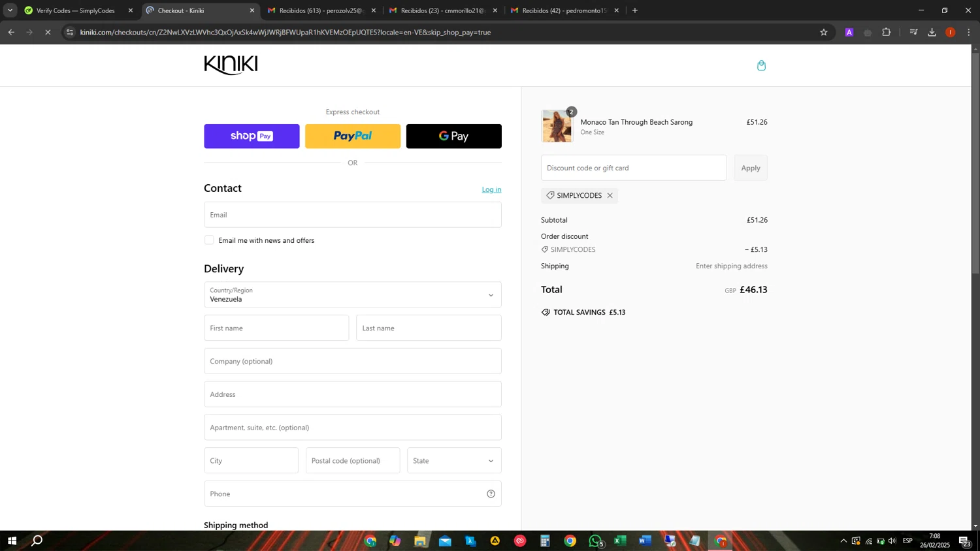Tick Email me with news and offers
The height and width of the screenshot is (551, 980).
pos(209,240)
